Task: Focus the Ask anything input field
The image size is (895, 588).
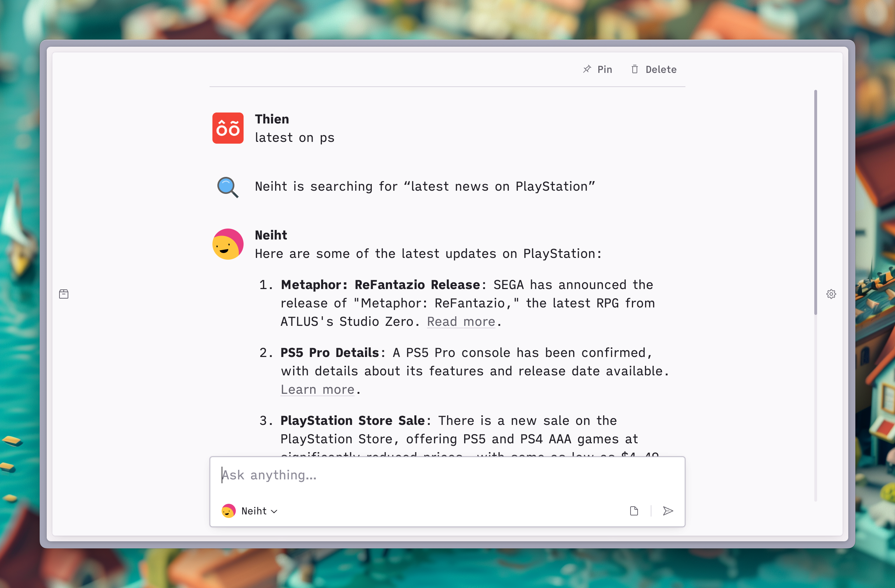Action: pos(447,475)
